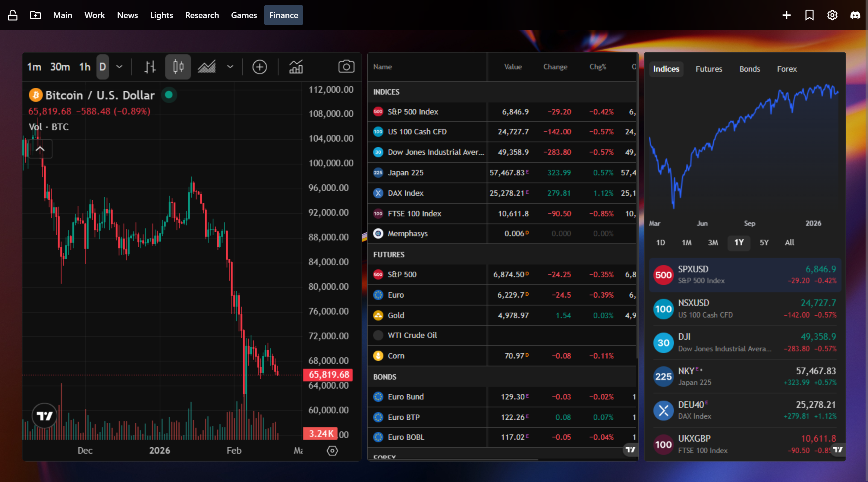
Task: Open the Discord icon
Action: click(855, 15)
